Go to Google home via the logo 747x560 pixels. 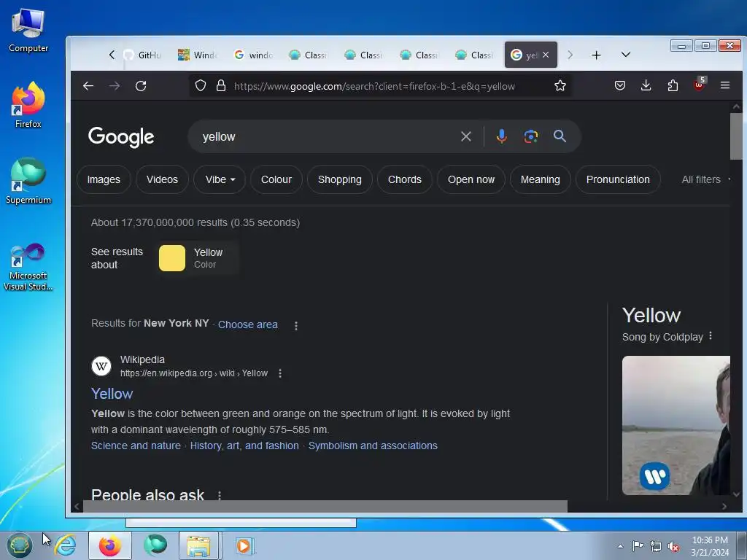tap(121, 136)
